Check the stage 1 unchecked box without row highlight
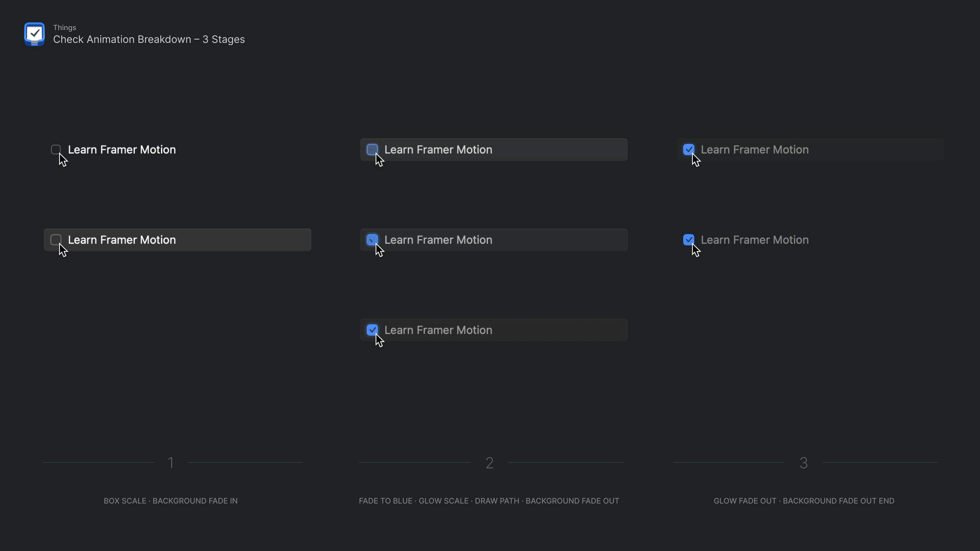This screenshot has height=551, width=980. click(x=56, y=149)
